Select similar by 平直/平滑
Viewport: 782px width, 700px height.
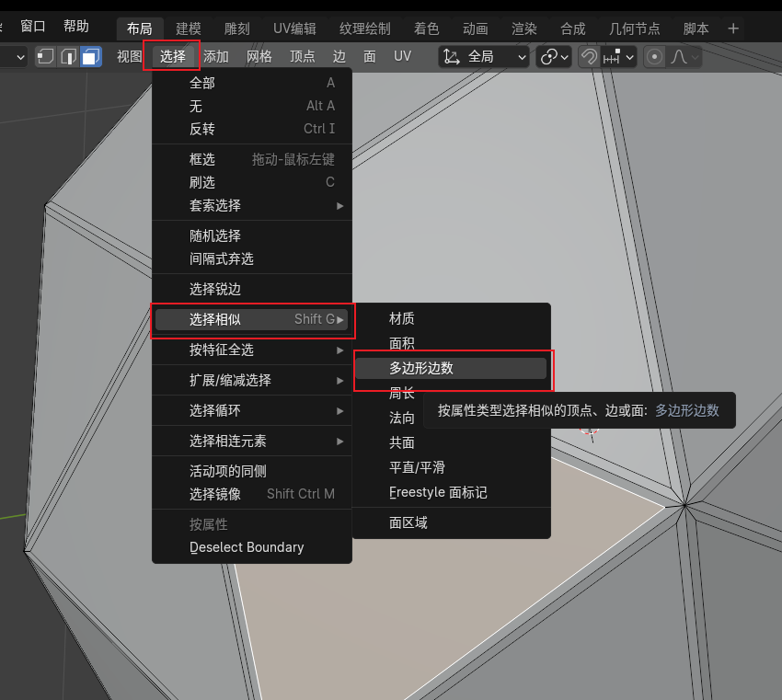[452, 467]
